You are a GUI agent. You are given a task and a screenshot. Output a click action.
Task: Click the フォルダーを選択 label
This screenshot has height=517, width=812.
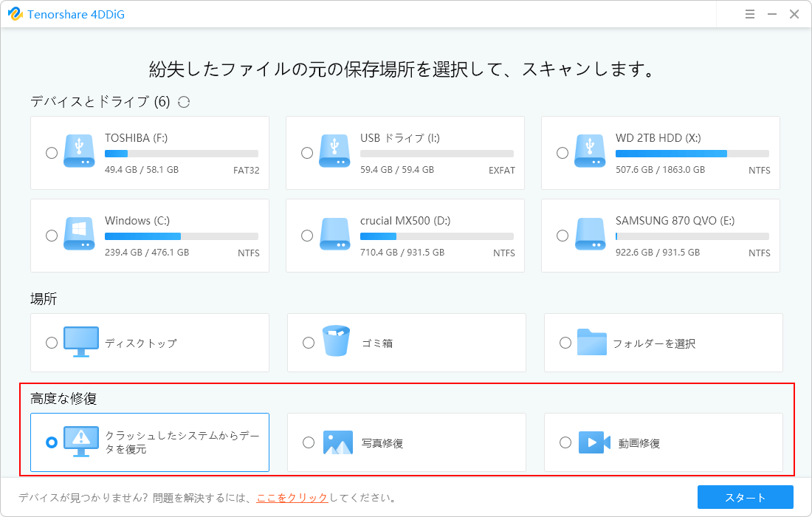654,343
